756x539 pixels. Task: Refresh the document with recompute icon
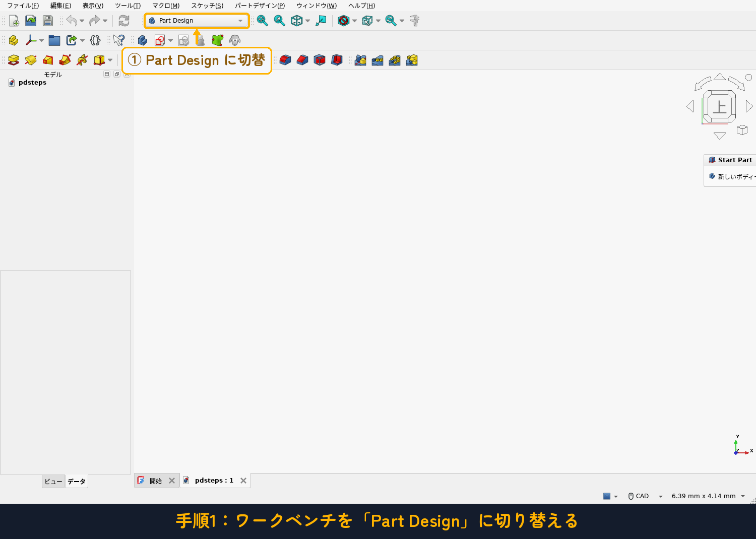click(124, 21)
